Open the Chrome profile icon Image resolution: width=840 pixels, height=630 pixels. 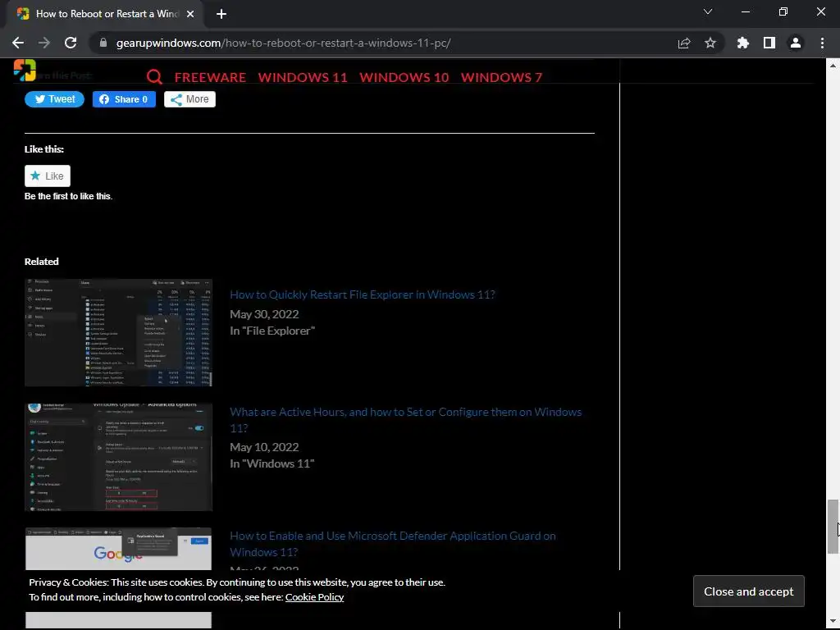(796, 43)
